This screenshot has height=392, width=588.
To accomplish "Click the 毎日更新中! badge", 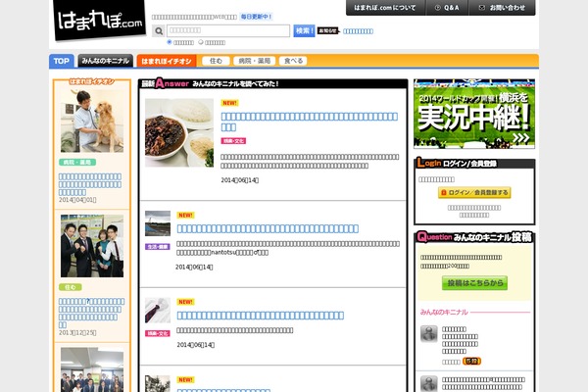I will click(x=256, y=17).
